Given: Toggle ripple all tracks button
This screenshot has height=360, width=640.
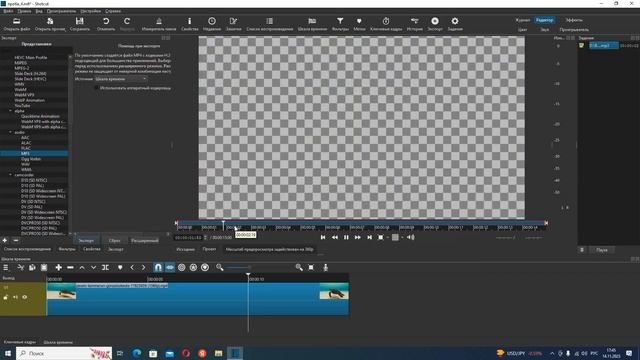Looking at the screenshot, I should [x=193, y=267].
